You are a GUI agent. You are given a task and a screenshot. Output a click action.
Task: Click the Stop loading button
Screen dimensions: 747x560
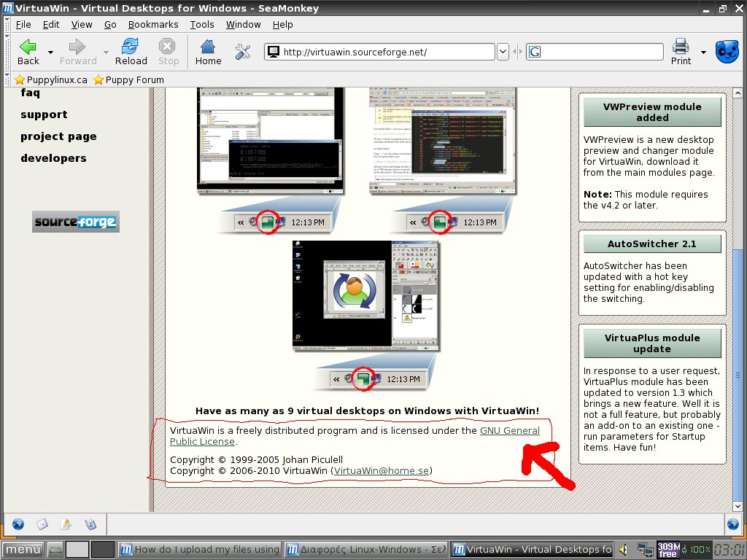pos(169,52)
